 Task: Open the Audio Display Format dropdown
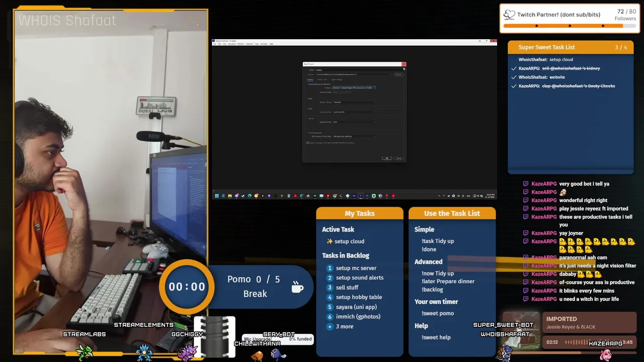tap(354, 112)
